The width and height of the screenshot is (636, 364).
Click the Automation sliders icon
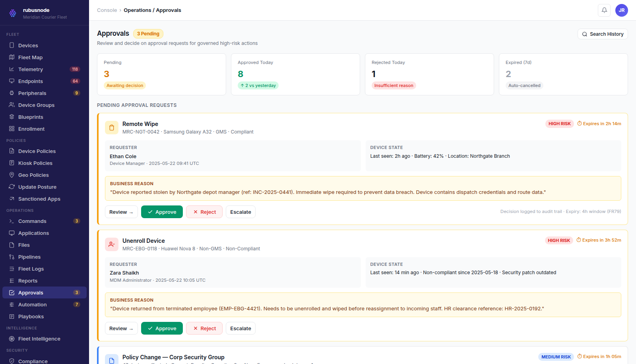pyautogui.click(x=12, y=304)
